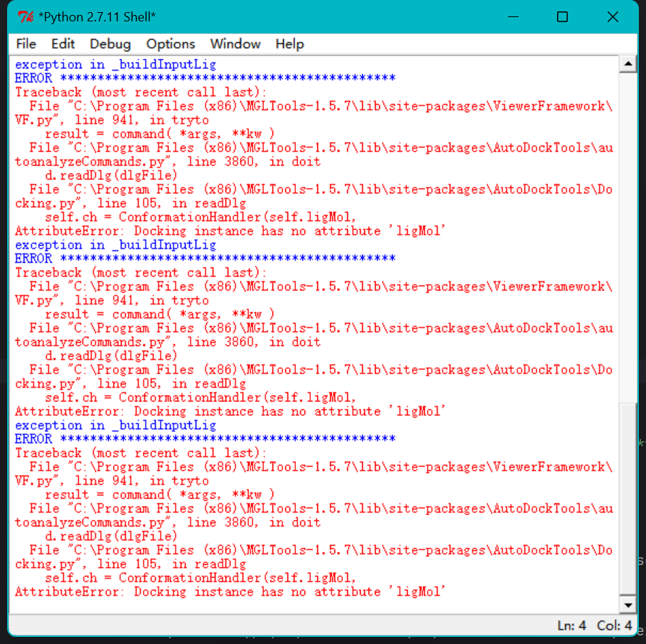
Task: Click the last AttributeError ligMol line
Action: (230, 591)
